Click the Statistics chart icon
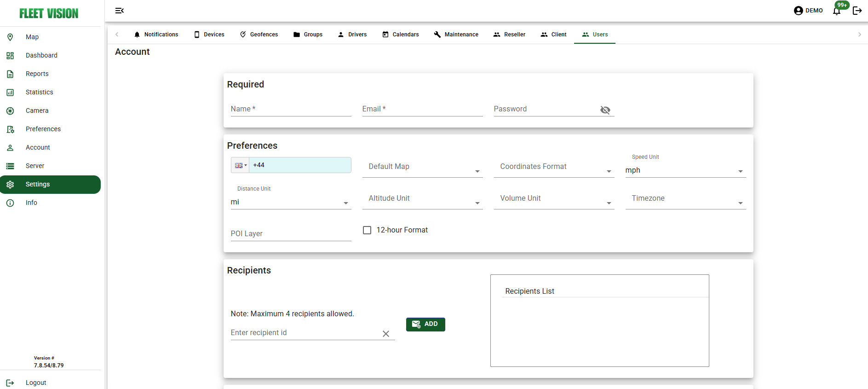The width and height of the screenshot is (868, 389). [x=10, y=93]
